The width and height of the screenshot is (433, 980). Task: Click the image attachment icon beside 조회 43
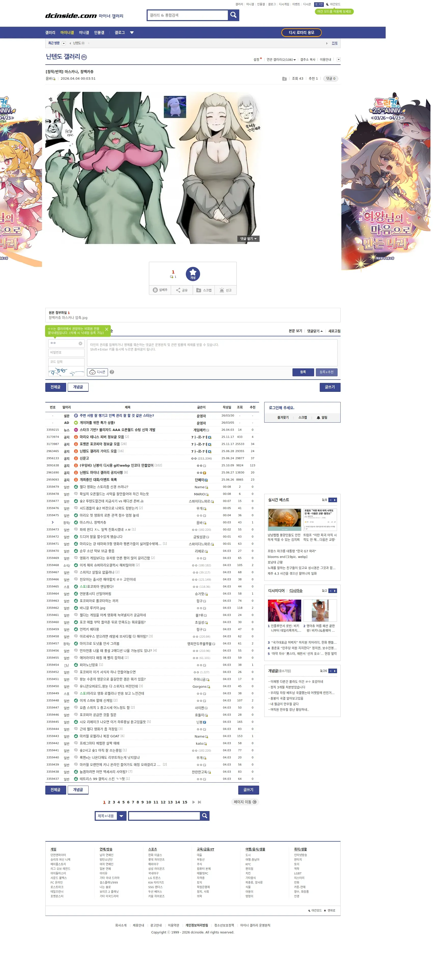pos(284,79)
